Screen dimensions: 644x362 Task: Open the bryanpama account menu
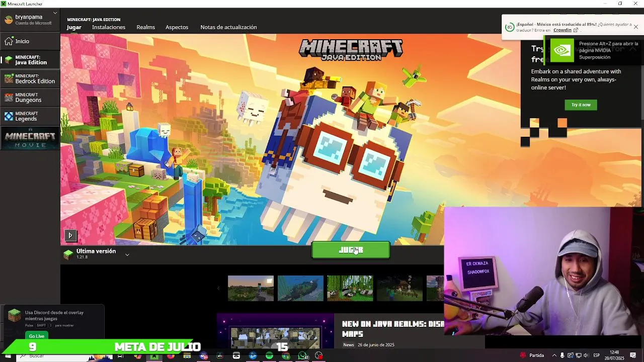click(30, 20)
